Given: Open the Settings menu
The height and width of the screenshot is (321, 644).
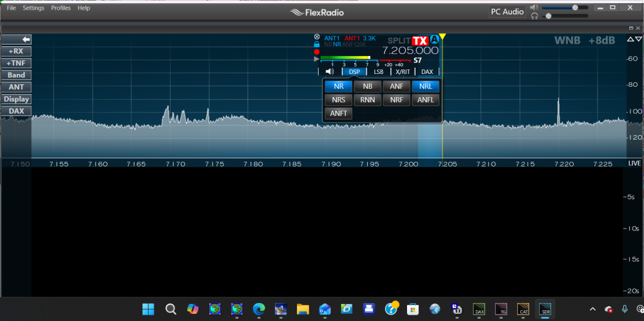Looking at the screenshot, I should pyautogui.click(x=33, y=8).
